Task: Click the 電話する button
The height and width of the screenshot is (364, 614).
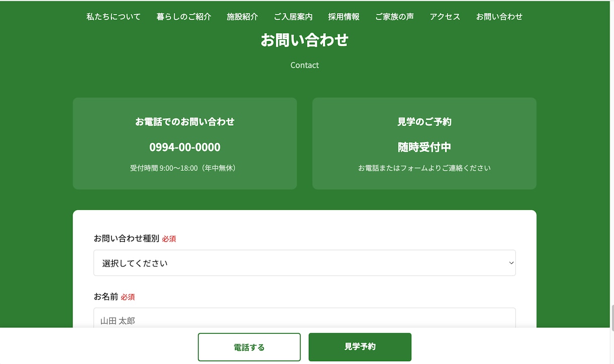Action: [x=249, y=347]
